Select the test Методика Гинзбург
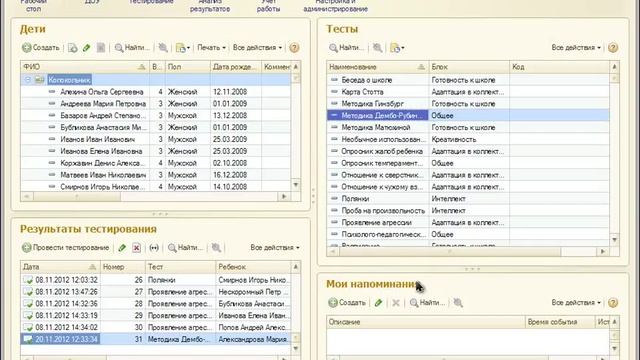Viewport: 640px width, 360px height. tap(468, 104)
